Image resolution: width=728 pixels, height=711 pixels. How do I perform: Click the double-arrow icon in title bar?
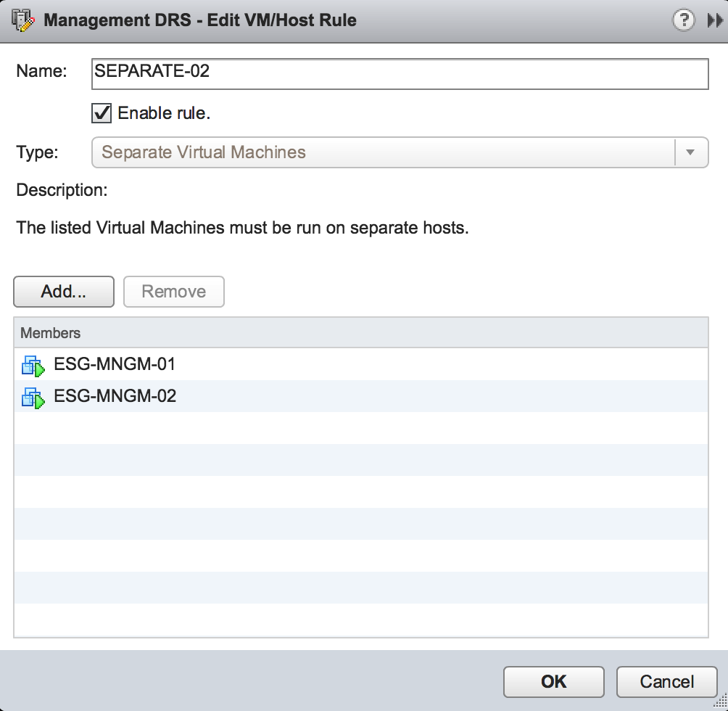pyautogui.click(x=714, y=21)
